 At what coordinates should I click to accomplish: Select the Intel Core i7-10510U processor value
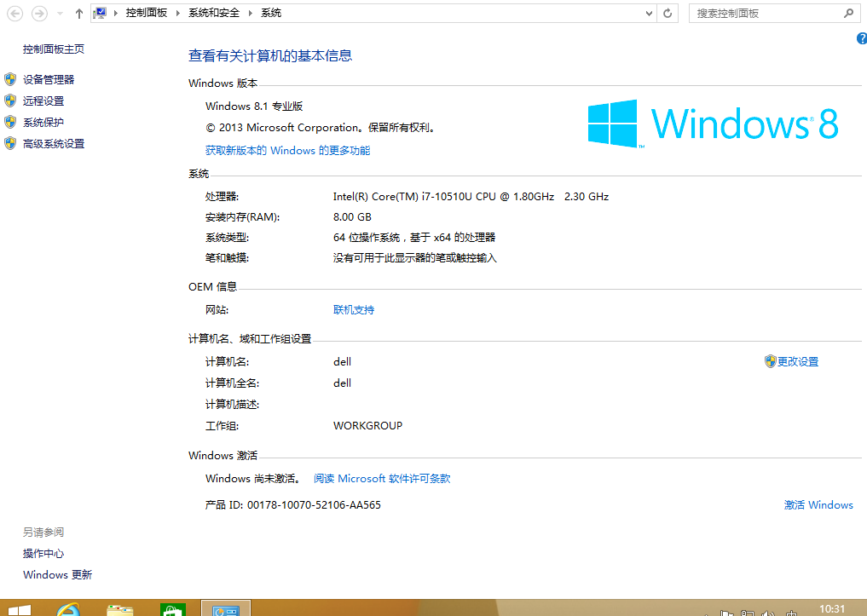tap(471, 197)
